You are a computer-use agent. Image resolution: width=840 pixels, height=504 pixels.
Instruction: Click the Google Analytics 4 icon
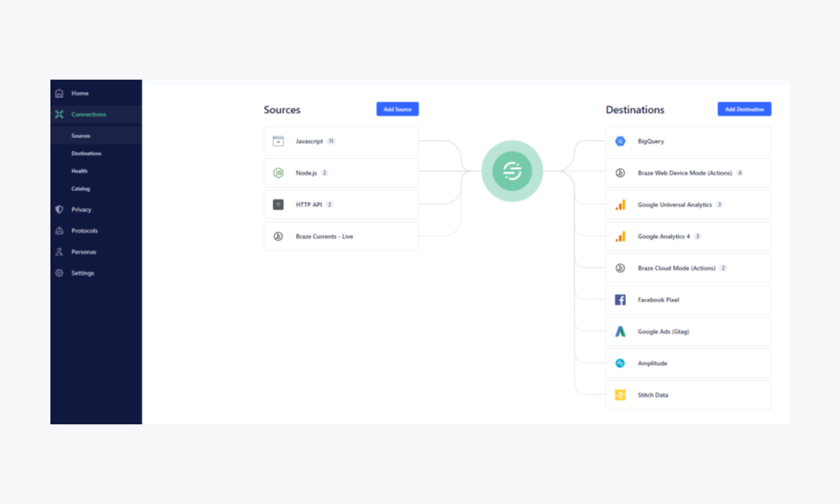coord(619,236)
